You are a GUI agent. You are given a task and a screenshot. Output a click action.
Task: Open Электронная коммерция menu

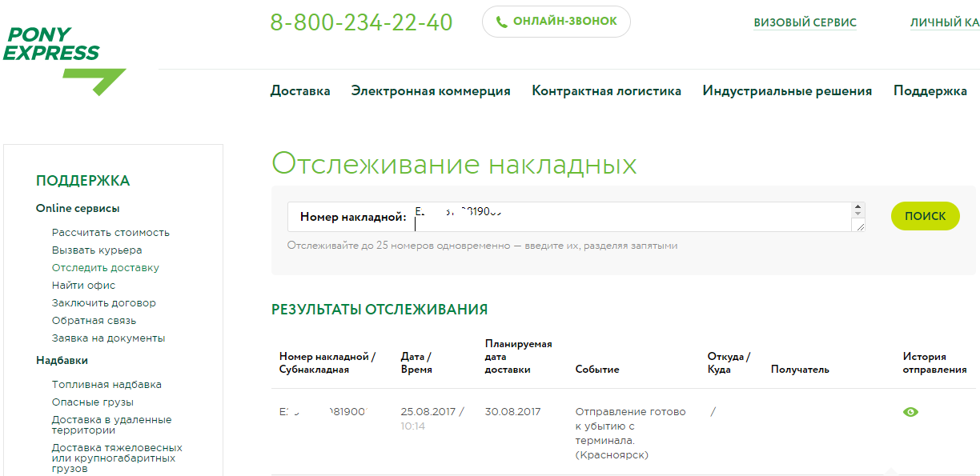click(x=431, y=91)
